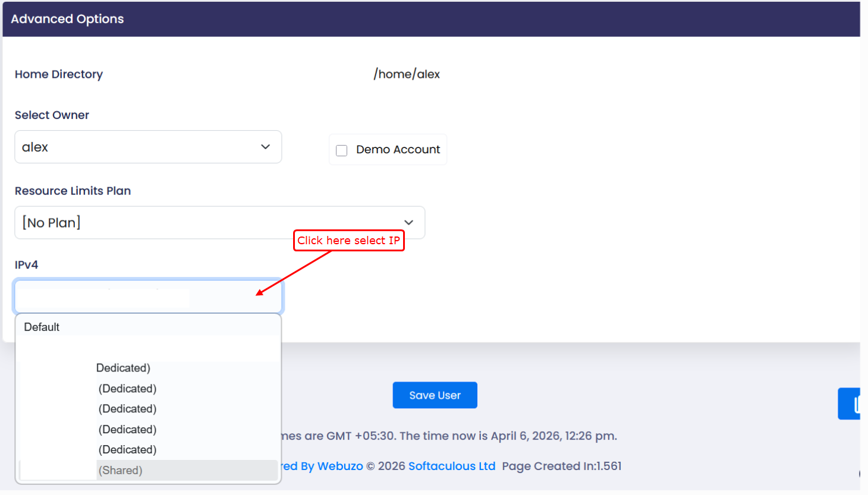This screenshot has width=868, height=495.
Task: Select the first Dedicated IP entry
Action: [x=123, y=368]
